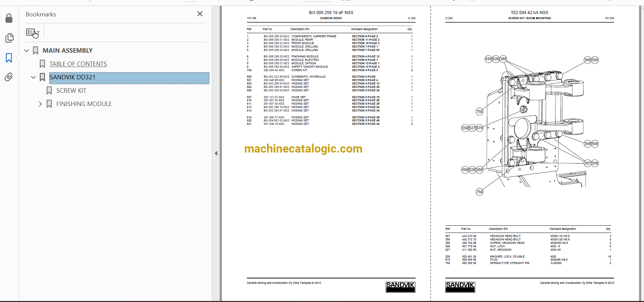Click the FINISHING MODULE bookmark ribbon icon
644x302 pixels.
click(x=49, y=104)
